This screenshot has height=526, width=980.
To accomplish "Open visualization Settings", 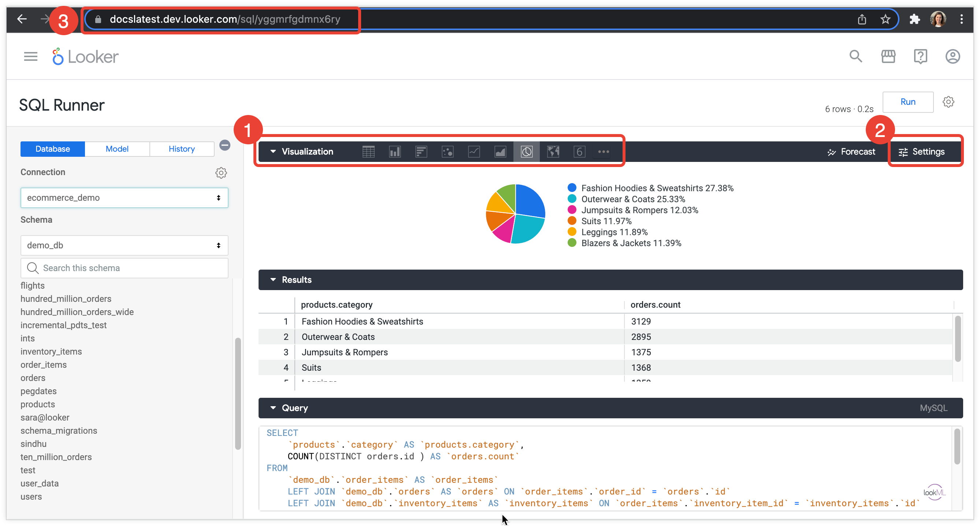I will tap(922, 152).
